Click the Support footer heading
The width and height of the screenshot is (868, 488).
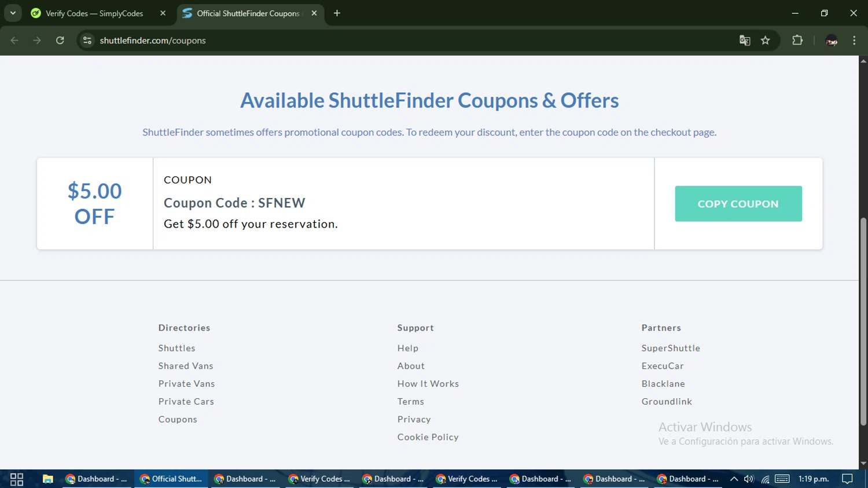tap(415, 328)
